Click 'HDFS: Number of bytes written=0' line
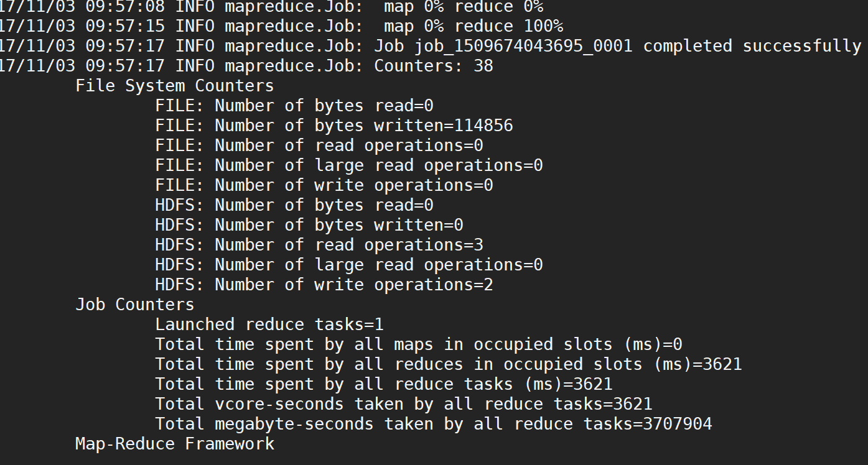This screenshot has width=868, height=465. pyautogui.click(x=309, y=225)
